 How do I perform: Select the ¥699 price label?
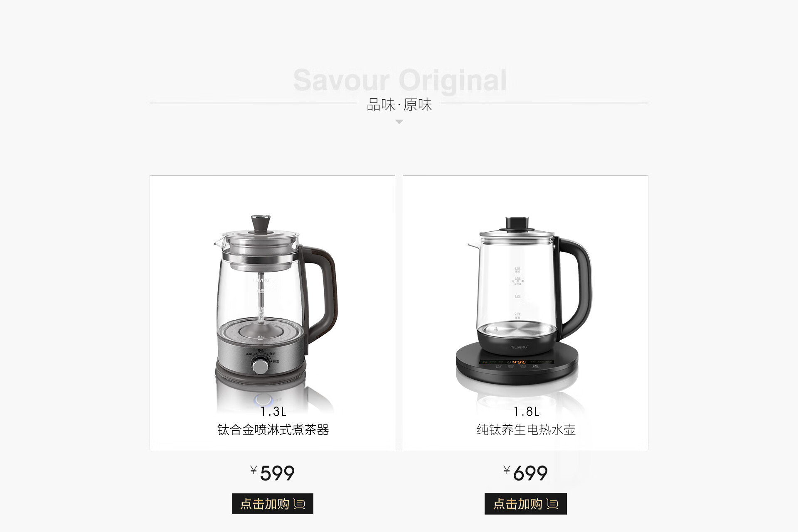(x=525, y=473)
